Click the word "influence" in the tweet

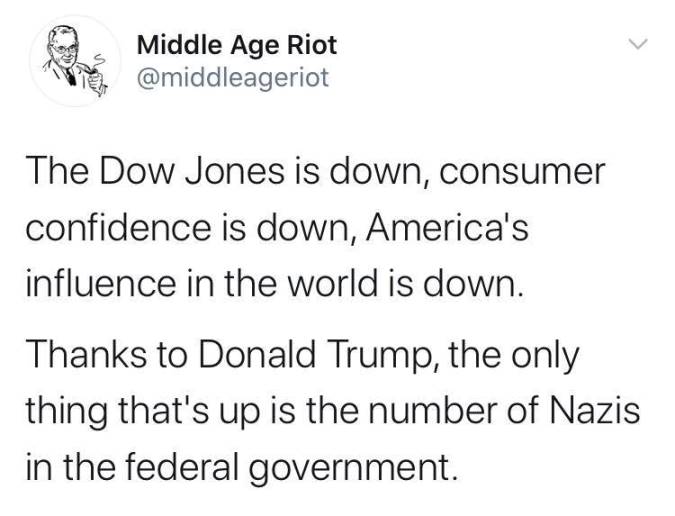(101, 284)
